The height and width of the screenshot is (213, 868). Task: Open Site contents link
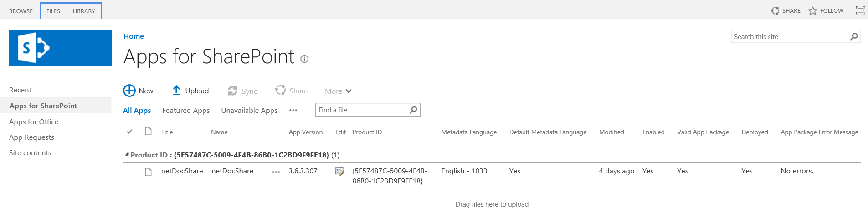click(x=30, y=152)
